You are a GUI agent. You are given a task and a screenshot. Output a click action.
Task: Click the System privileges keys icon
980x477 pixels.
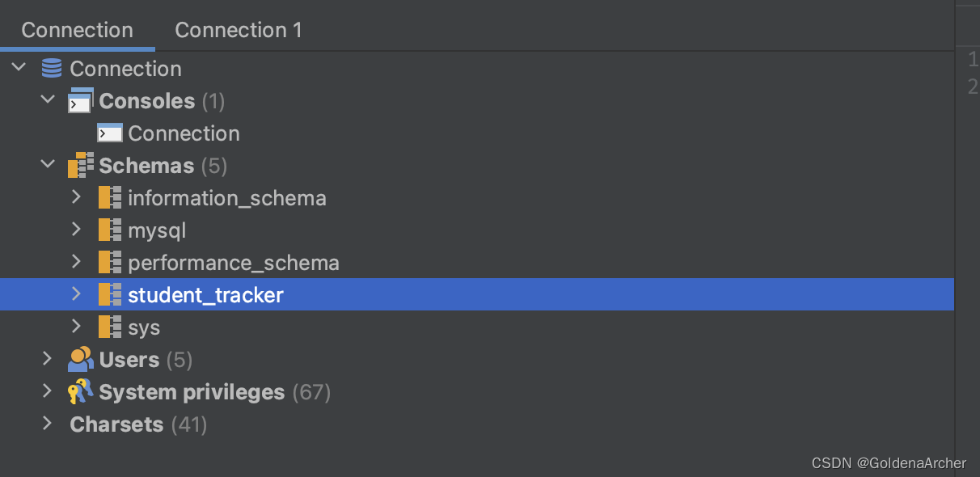(x=81, y=391)
